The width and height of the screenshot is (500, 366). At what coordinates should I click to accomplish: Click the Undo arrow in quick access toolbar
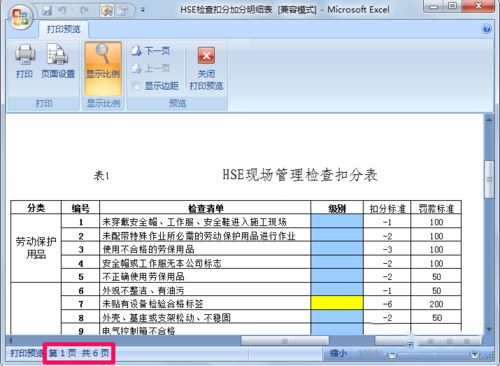tap(62, 10)
